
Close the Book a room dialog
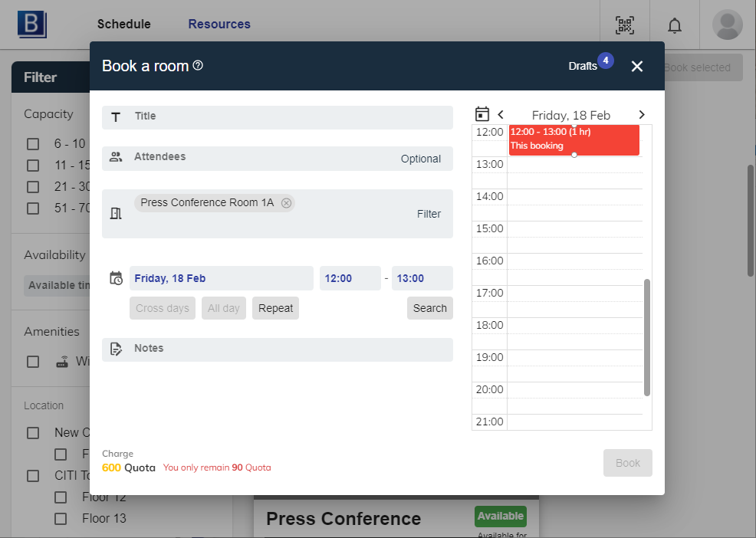coord(636,67)
